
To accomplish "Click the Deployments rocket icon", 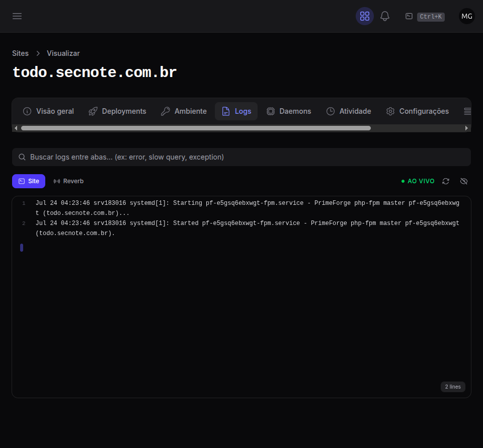I will click(x=93, y=111).
